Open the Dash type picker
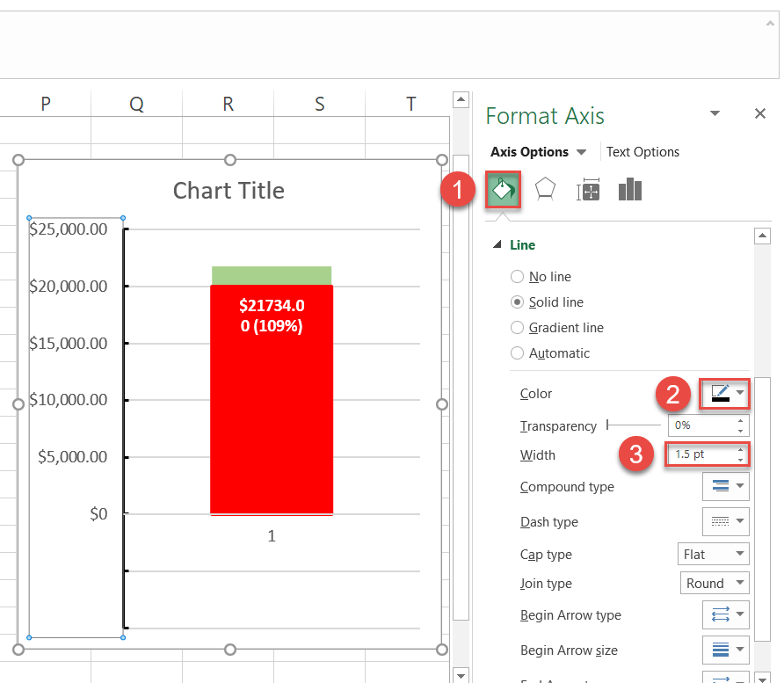This screenshot has height=683, width=784. 726,521
